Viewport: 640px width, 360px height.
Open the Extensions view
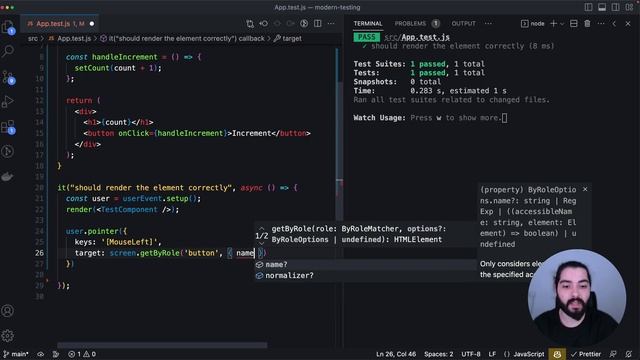pyautogui.click(x=8, y=127)
